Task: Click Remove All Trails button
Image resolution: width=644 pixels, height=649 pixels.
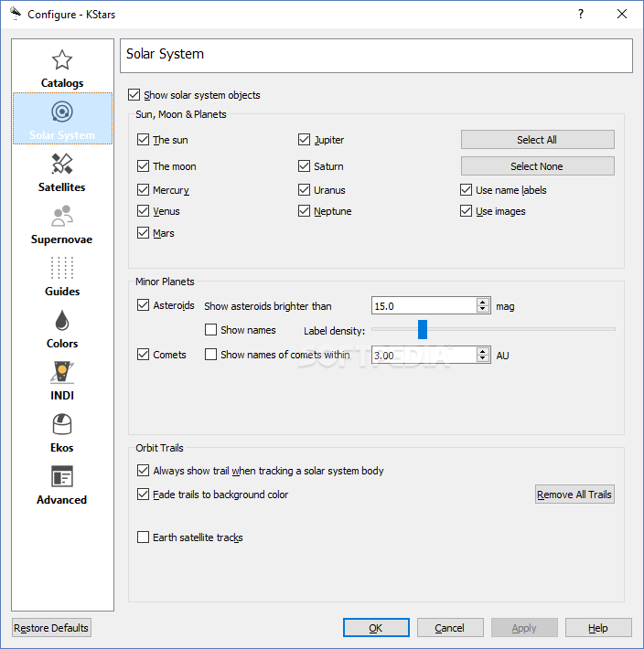Action: point(574,495)
